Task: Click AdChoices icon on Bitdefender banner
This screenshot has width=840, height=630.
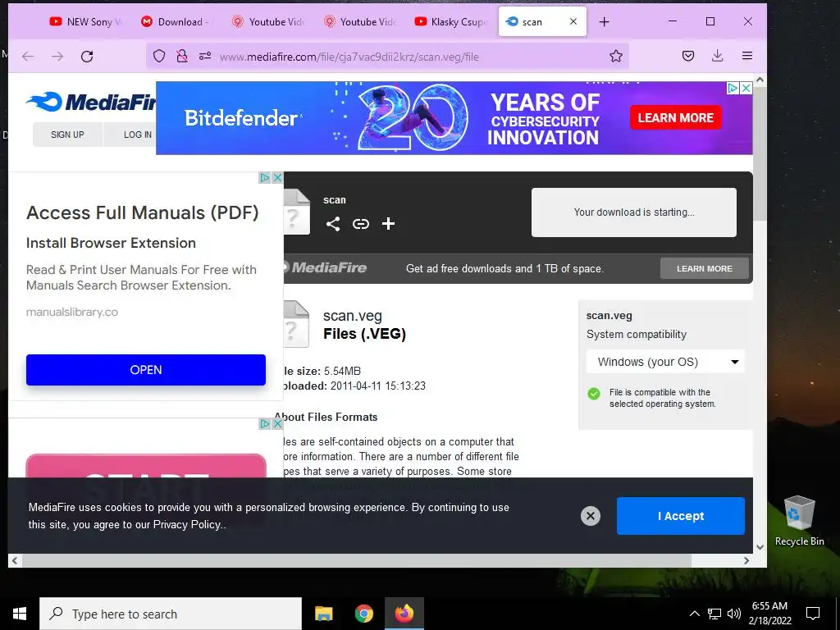Action: pyautogui.click(x=733, y=88)
